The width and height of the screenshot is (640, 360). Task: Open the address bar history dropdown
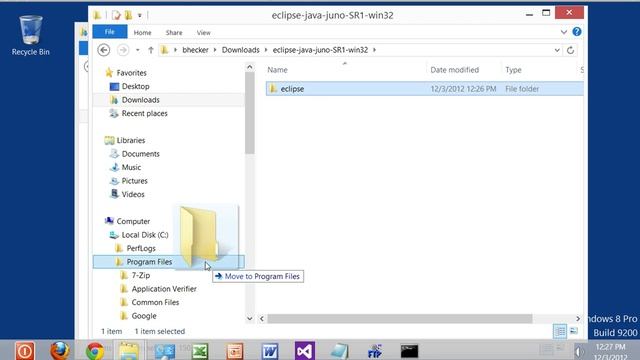pos(557,50)
